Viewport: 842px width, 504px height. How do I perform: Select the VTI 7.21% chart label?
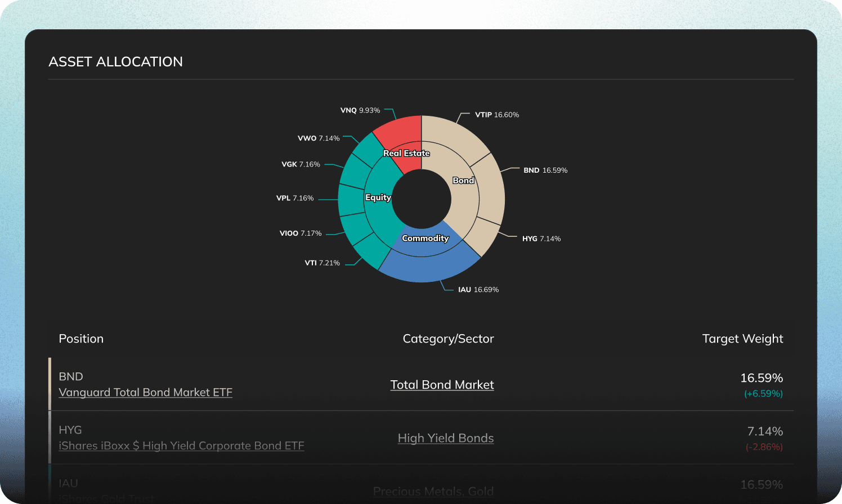tap(323, 263)
